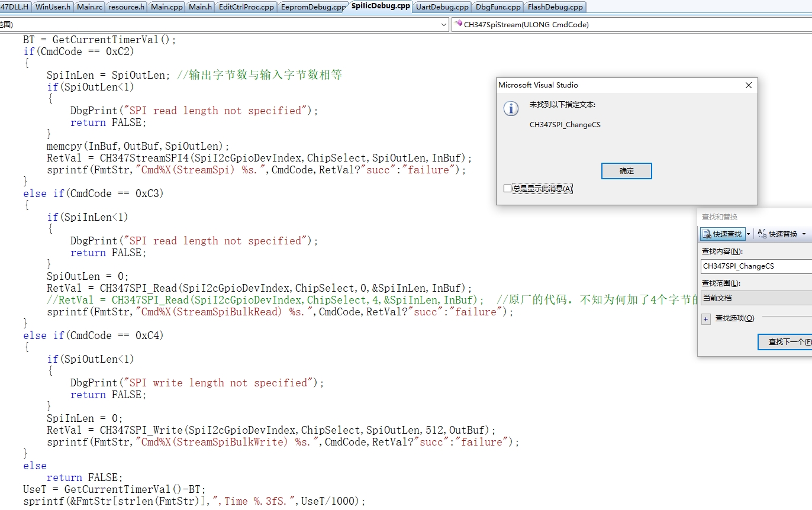Open the scope dropdown left of the function list
The height and width of the screenshot is (510, 812).
tap(444, 25)
